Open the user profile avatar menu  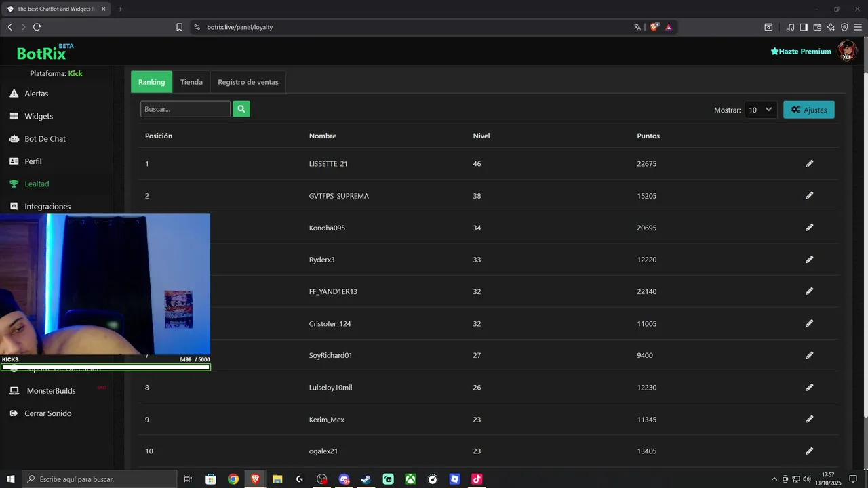click(x=847, y=51)
